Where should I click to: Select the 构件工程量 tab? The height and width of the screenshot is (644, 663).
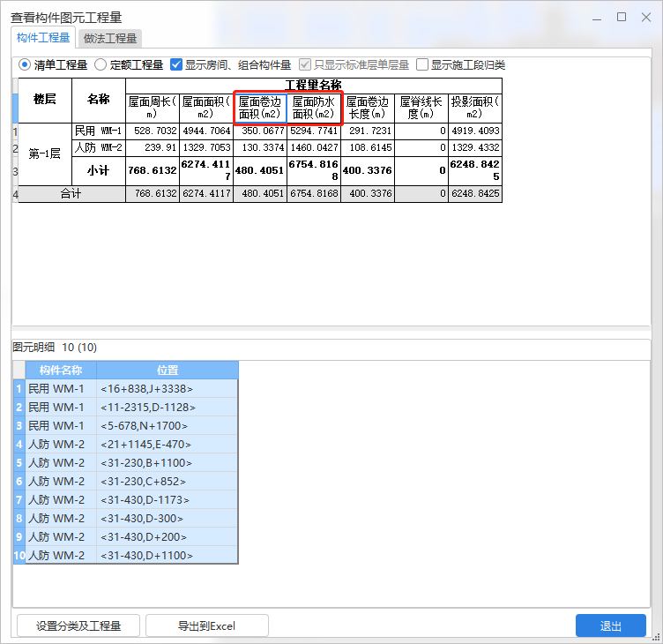43,38
